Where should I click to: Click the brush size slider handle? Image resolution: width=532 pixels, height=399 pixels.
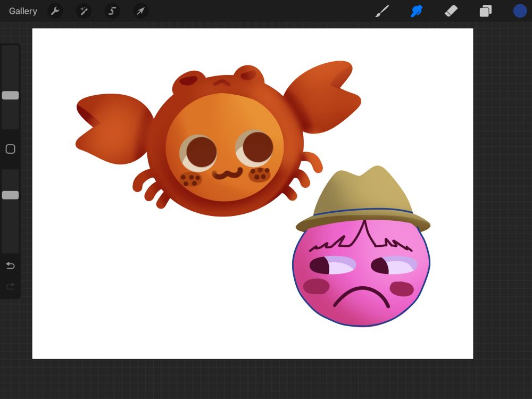11,95
